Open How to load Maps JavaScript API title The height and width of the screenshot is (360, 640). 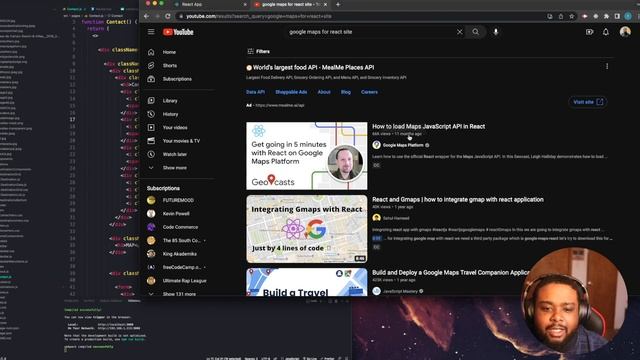pos(429,127)
